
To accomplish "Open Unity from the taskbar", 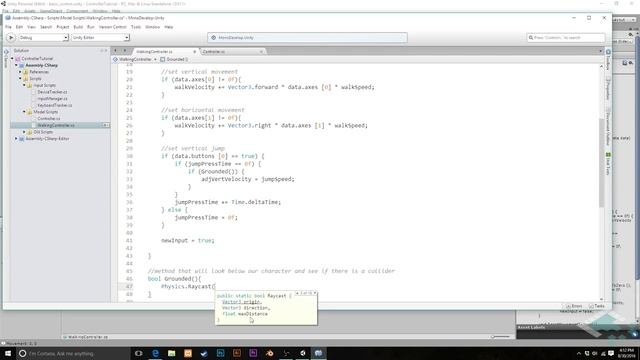I will tap(302, 353).
